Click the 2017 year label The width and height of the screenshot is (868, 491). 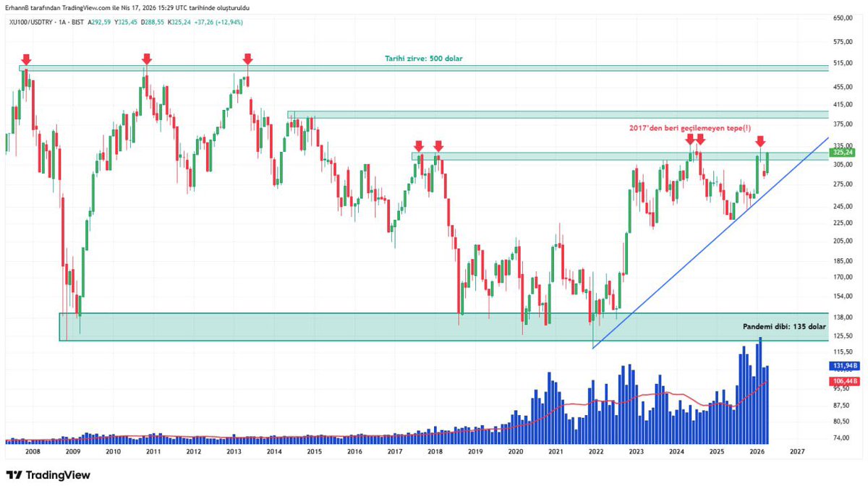pyautogui.click(x=395, y=451)
